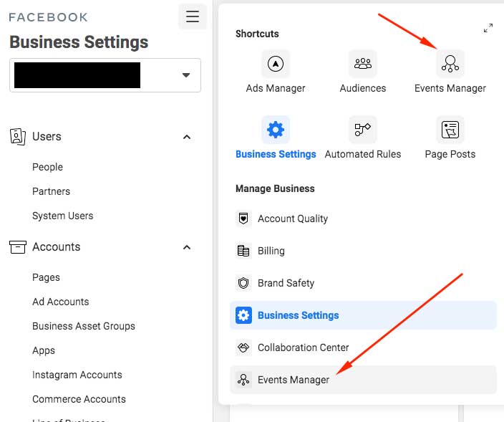
Task: Open the Audiences shortcut icon
Action: tap(362, 64)
